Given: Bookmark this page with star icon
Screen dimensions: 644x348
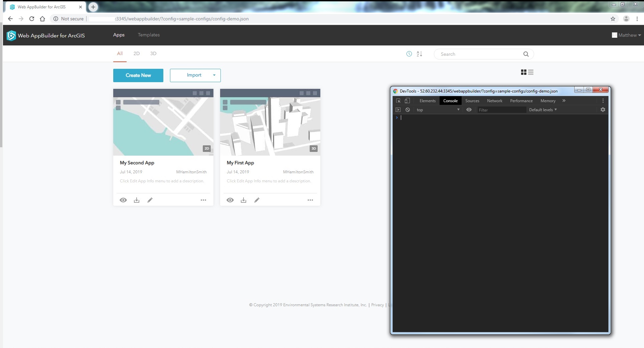Looking at the screenshot, I should [x=613, y=19].
